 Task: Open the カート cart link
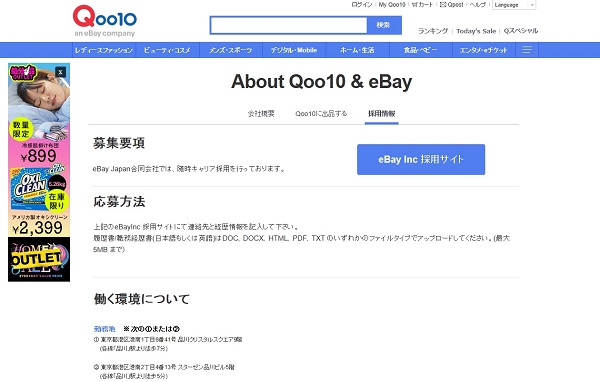coord(422,5)
